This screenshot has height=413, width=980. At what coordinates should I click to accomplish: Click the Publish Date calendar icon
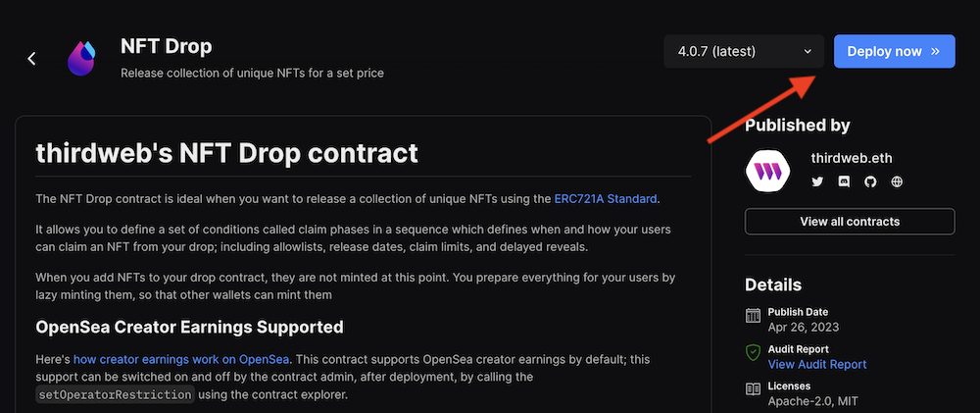coord(753,316)
